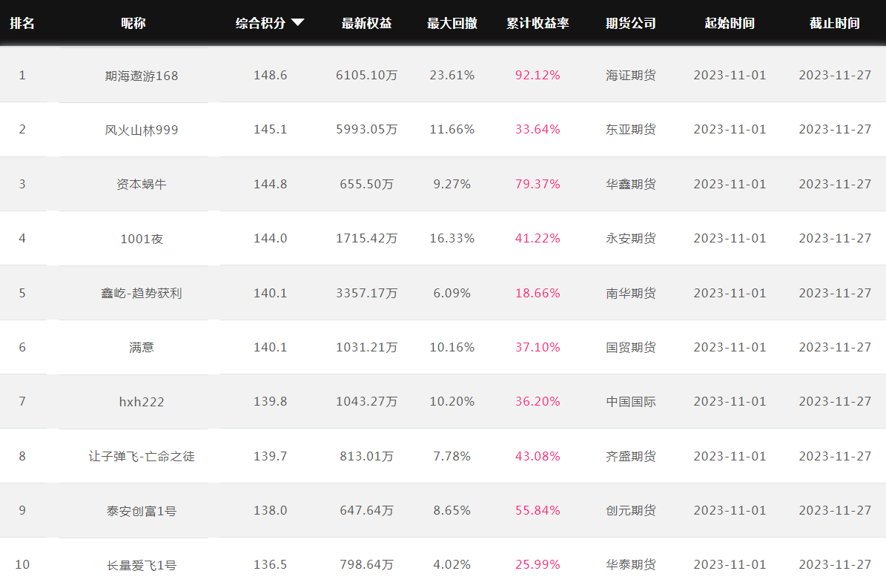This screenshot has width=886, height=588.
Task: Select the 累计收益率 column header
Action: [538, 23]
